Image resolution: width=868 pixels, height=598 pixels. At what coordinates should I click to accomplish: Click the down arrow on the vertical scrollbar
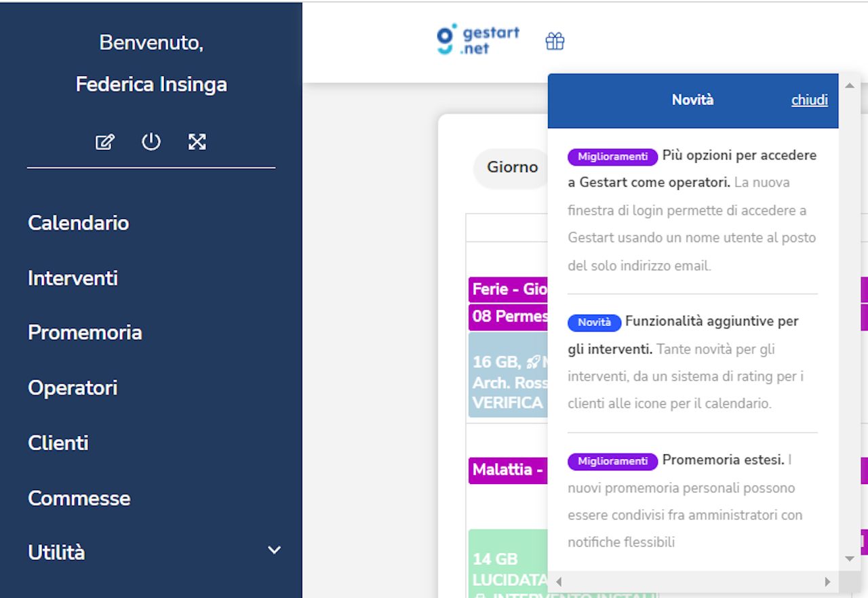pos(849,559)
